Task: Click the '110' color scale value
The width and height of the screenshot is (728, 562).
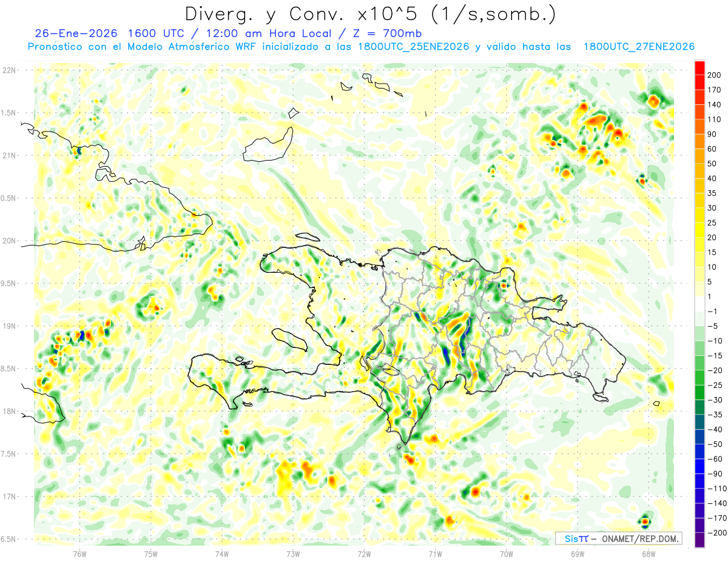Action: (715, 119)
